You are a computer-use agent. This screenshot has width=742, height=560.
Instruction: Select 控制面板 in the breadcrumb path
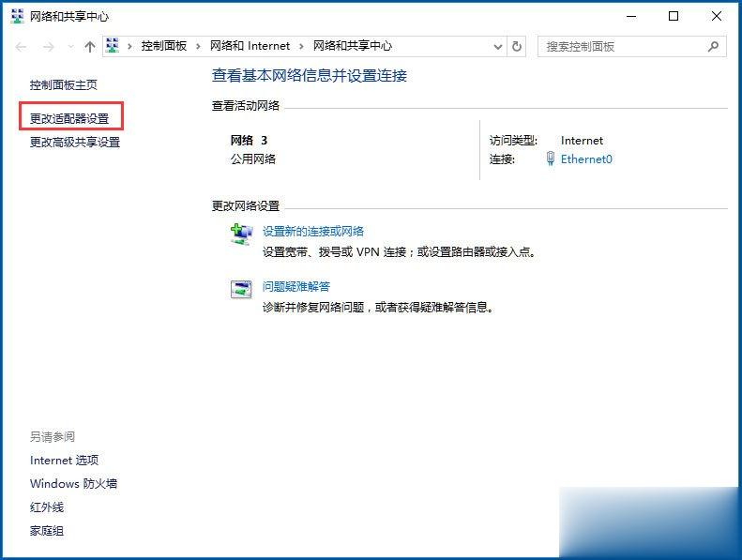tap(164, 46)
